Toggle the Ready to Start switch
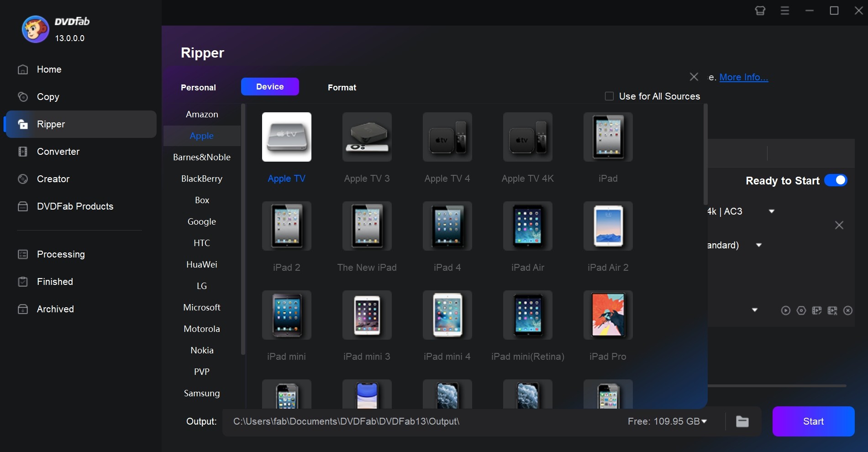Image resolution: width=868 pixels, height=452 pixels. (x=836, y=180)
